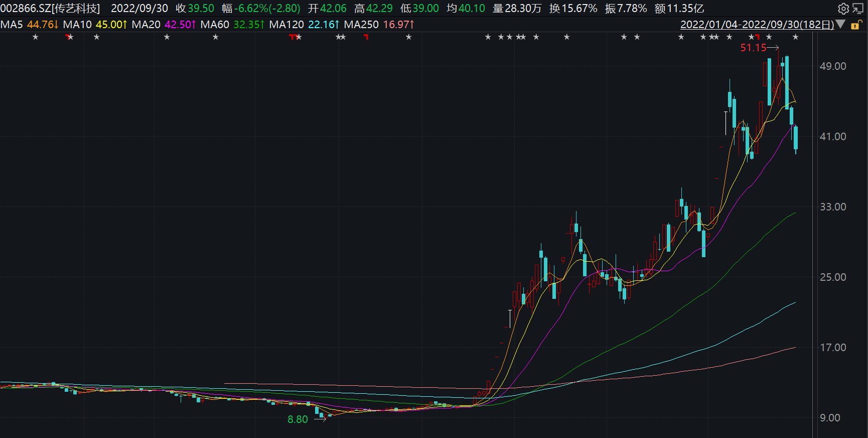The image size is (868, 438).
Task: Click the average price 均40.10
Action: pyautogui.click(x=466, y=9)
